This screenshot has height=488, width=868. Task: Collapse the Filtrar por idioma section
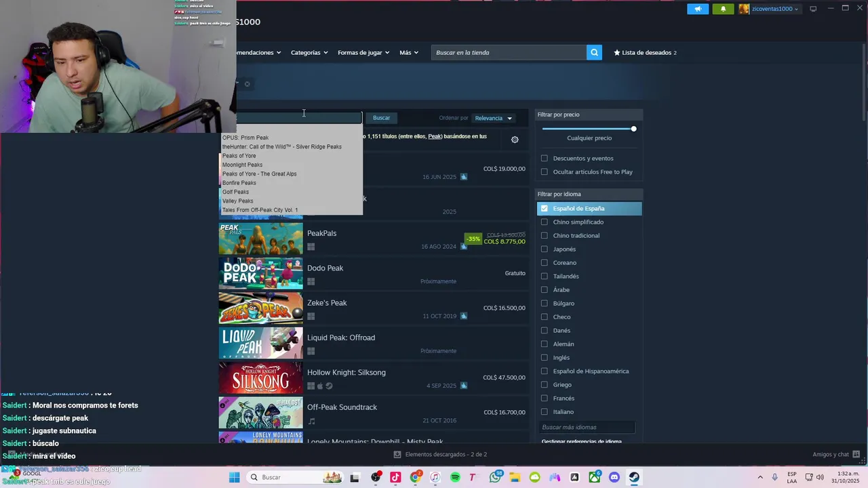coord(589,194)
